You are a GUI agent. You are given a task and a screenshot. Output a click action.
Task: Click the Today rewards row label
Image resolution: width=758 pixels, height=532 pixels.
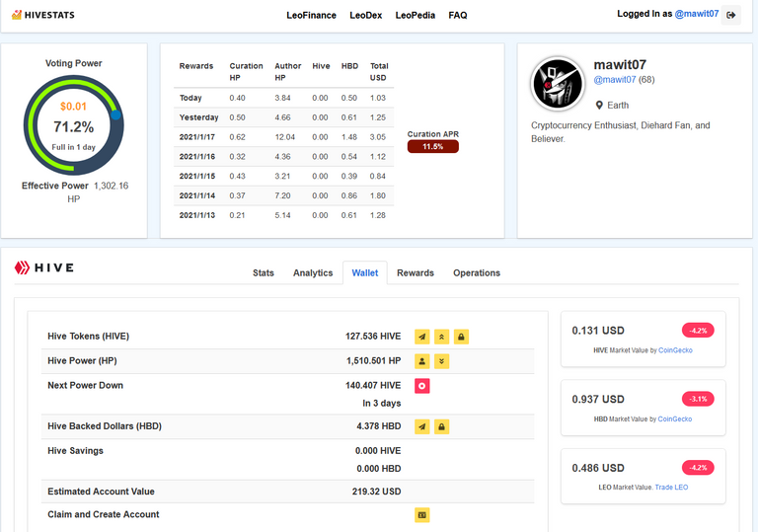point(190,98)
